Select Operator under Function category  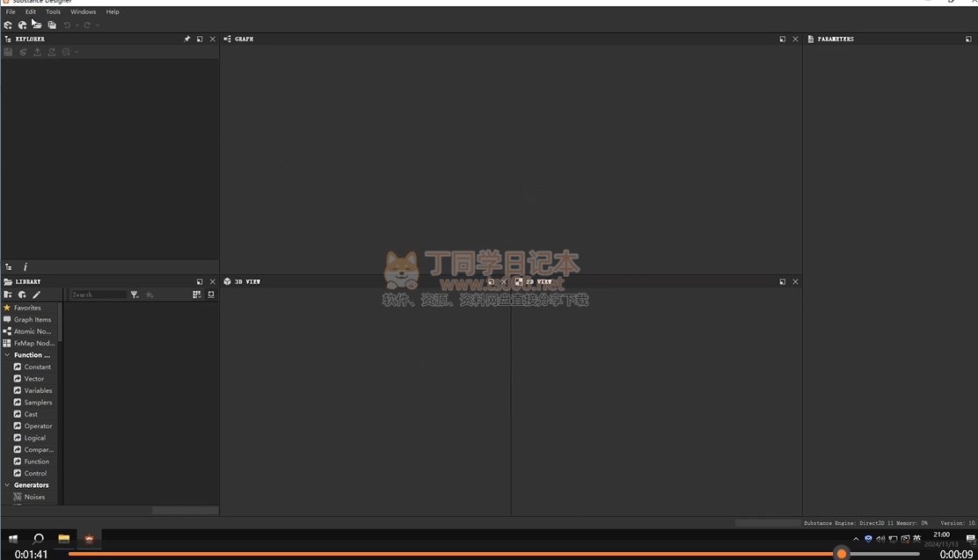click(34, 425)
